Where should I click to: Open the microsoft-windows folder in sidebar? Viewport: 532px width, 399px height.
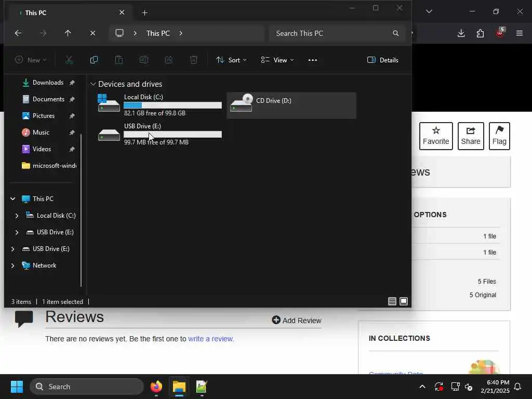[49, 166]
